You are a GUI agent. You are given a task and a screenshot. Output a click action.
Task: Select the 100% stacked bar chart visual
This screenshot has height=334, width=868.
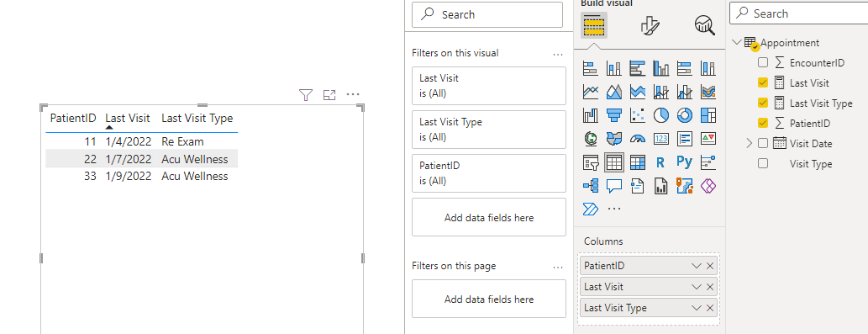(x=685, y=68)
